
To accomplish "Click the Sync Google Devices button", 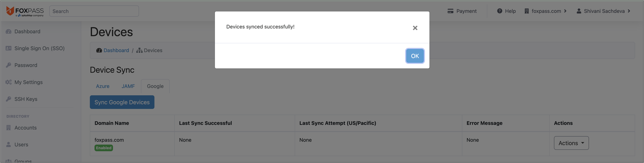I will tap(122, 102).
